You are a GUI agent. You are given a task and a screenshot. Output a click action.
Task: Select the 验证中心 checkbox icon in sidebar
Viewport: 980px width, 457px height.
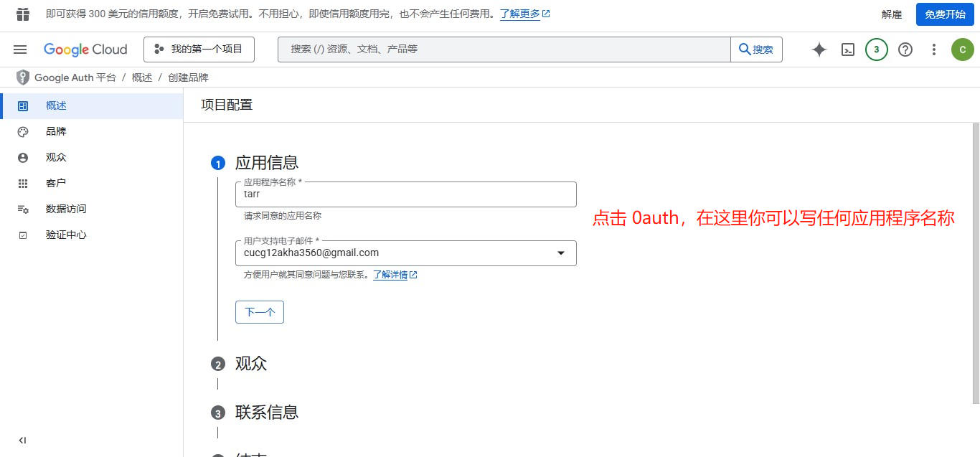(22, 235)
